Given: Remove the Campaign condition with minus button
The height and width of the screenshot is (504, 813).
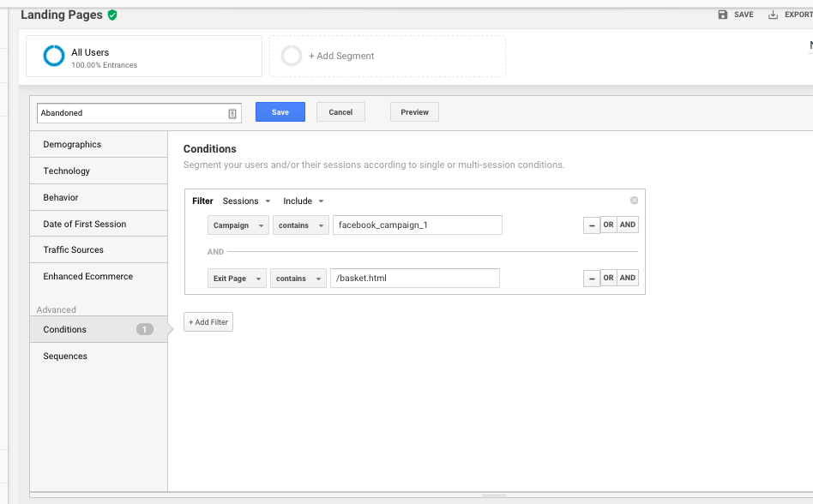Looking at the screenshot, I should (592, 225).
